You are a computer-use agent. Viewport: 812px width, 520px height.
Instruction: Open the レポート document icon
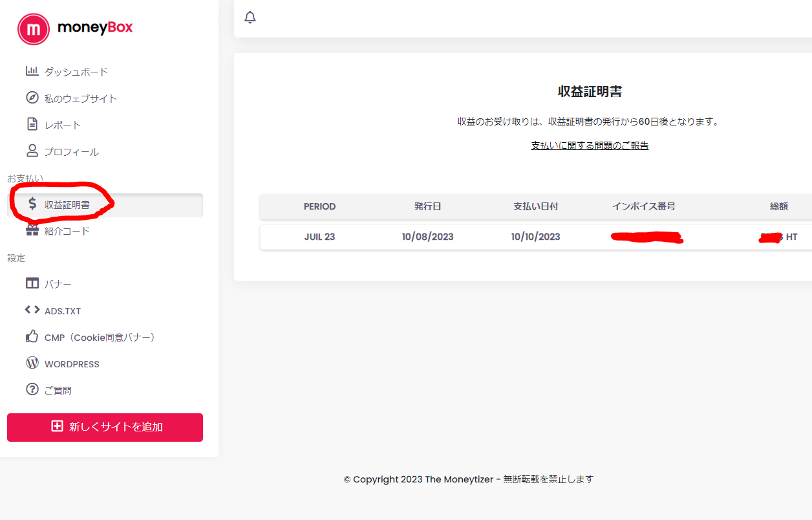point(32,124)
